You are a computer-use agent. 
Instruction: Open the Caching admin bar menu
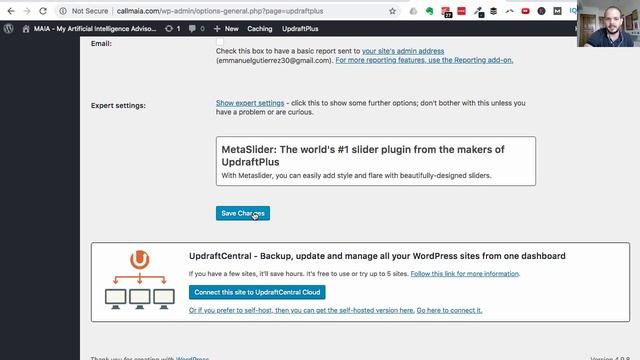[x=260, y=29]
